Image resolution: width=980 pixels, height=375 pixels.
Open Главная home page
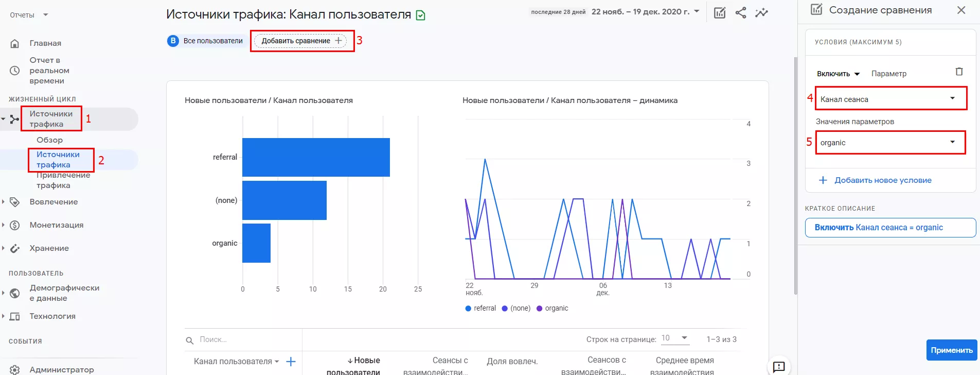[x=45, y=43]
